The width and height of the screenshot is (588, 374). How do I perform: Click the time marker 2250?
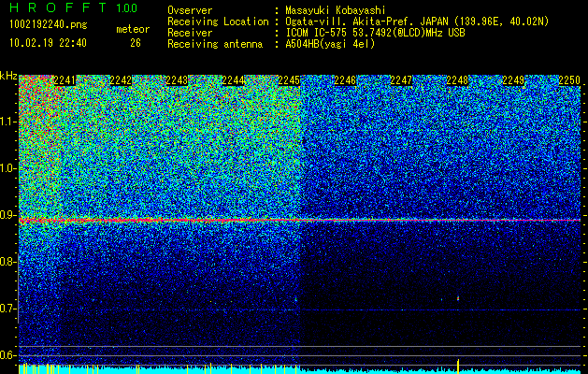pyautogui.click(x=569, y=80)
